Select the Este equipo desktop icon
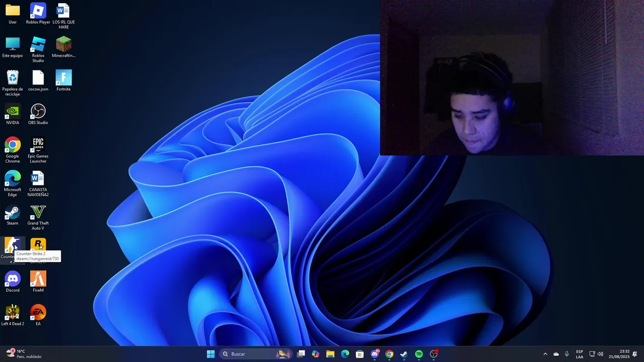Image resolution: width=644 pixels, height=362 pixels. point(13,48)
